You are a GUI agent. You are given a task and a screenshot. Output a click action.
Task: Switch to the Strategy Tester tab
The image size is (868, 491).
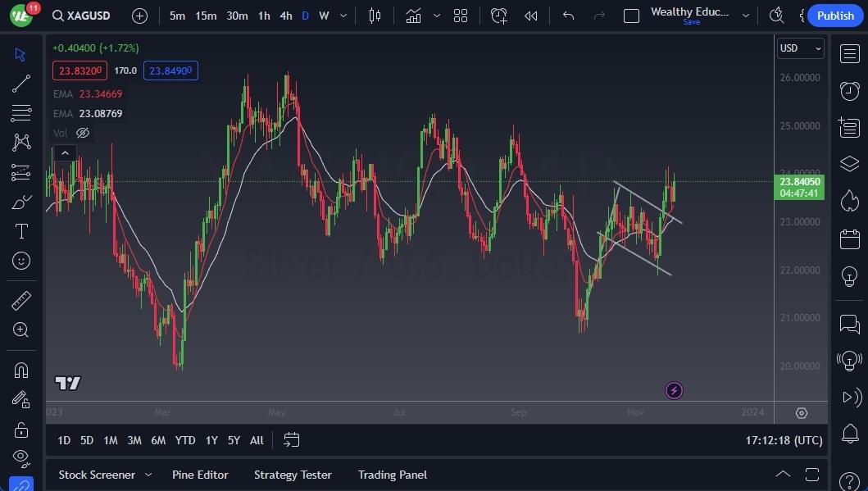tap(293, 475)
